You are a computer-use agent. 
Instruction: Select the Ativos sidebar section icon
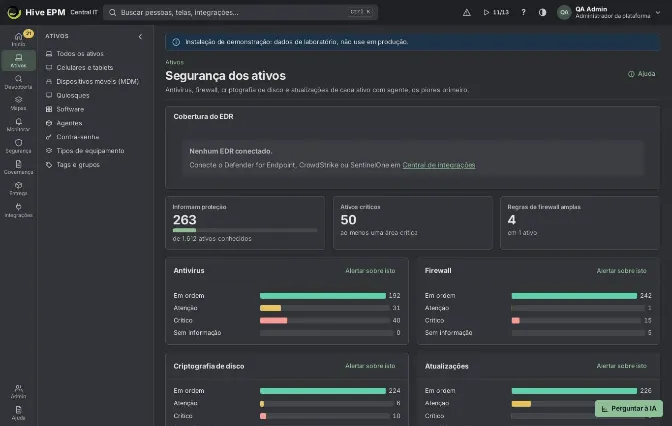coord(18,60)
